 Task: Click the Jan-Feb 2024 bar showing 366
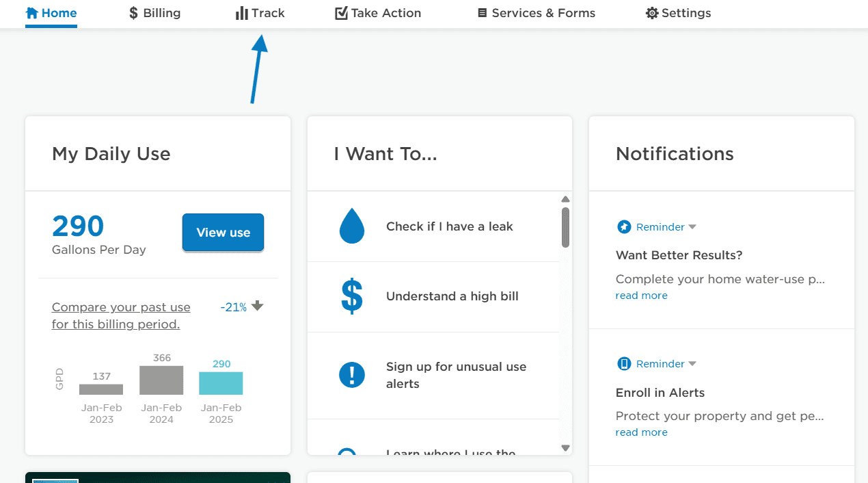(161, 380)
